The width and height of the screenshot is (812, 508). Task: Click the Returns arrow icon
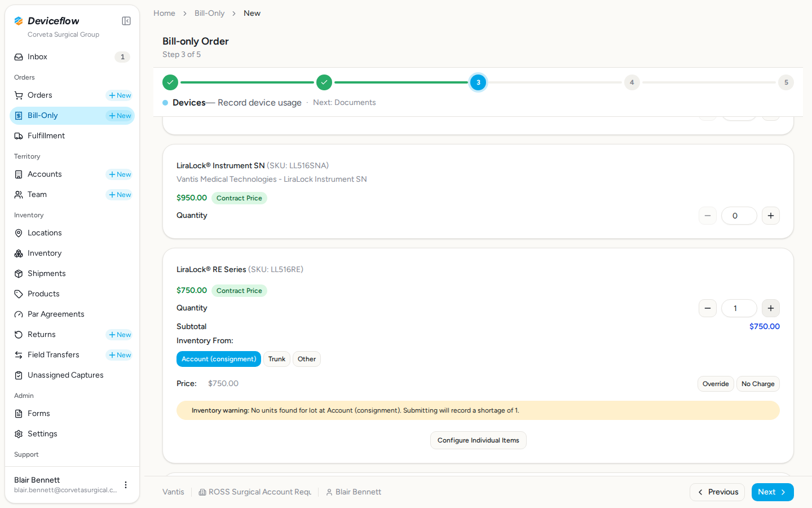click(19, 335)
